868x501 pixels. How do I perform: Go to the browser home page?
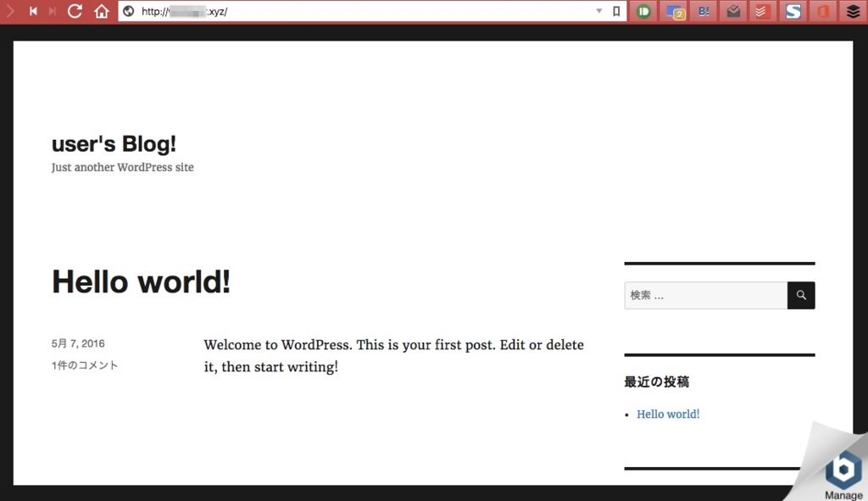(x=102, y=11)
